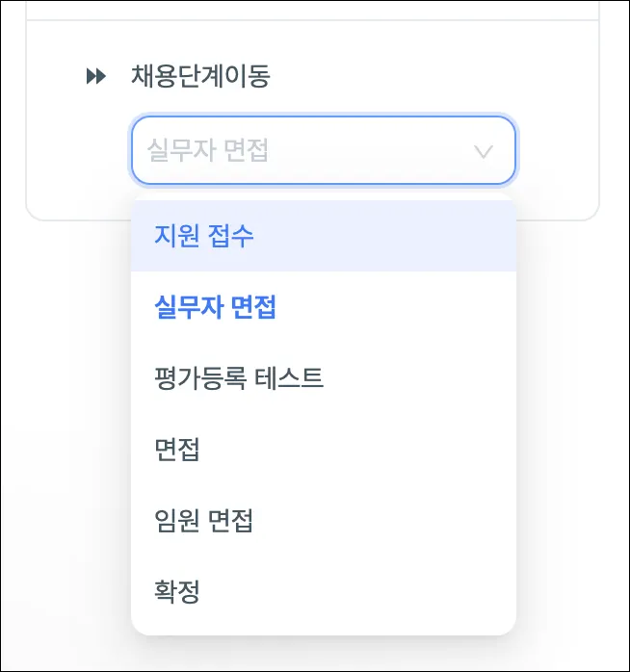Collapse the 채용단계이동 dropdown list
The width and height of the screenshot is (630, 672).
coord(484,151)
